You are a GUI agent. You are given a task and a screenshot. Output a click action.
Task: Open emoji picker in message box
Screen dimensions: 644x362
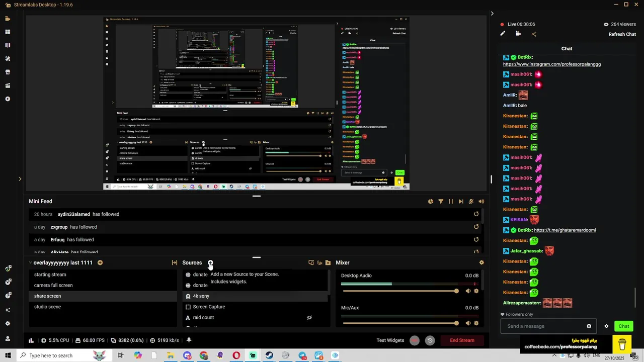[589, 326]
